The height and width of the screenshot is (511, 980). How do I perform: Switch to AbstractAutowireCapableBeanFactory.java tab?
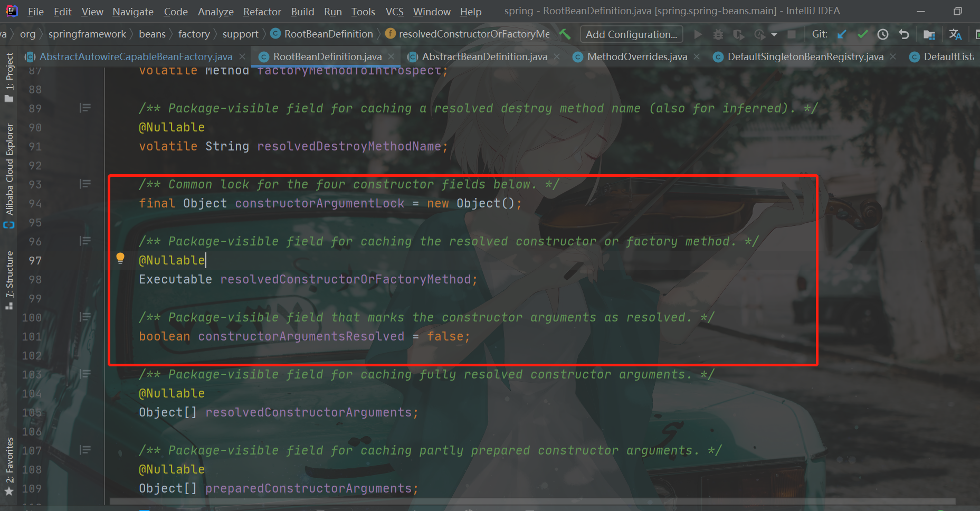pyautogui.click(x=136, y=56)
